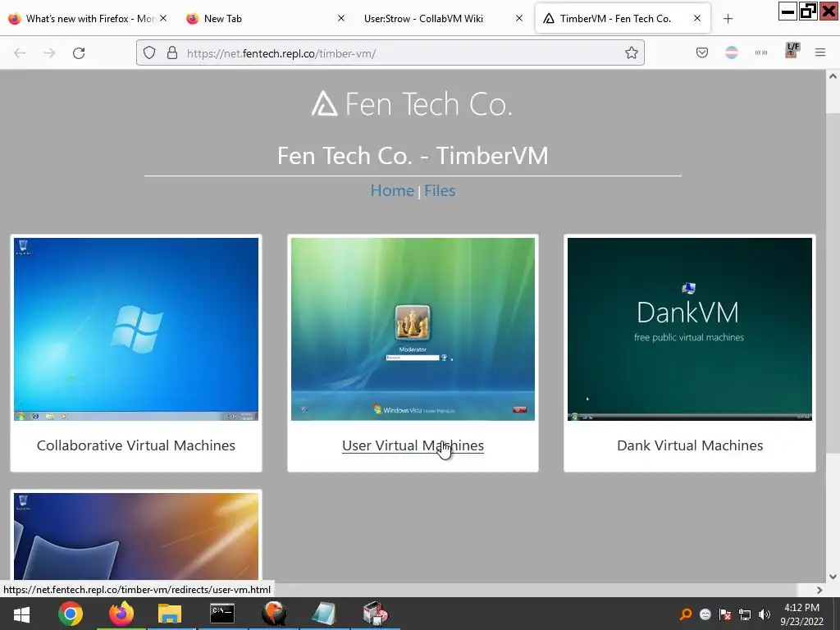840x630 pixels.
Task: Close the User:Strow CollabVM Wiki tab
Action: 518,18
